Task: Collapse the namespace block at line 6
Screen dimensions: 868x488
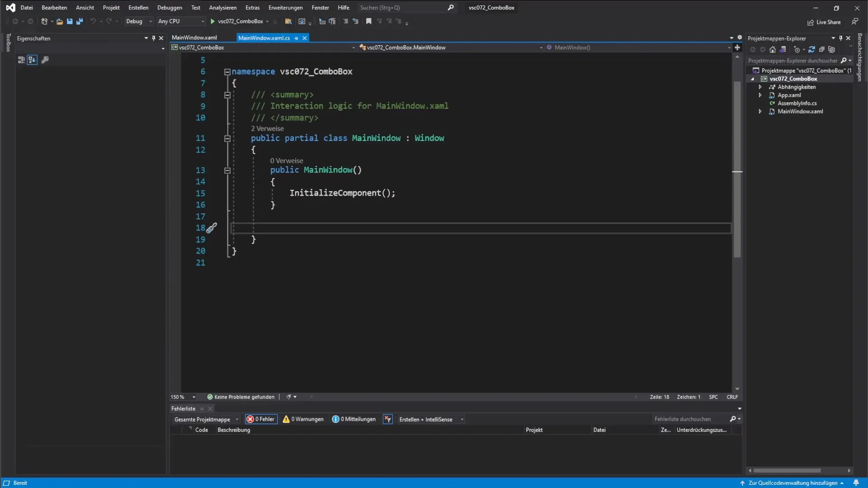Action: pyautogui.click(x=227, y=72)
